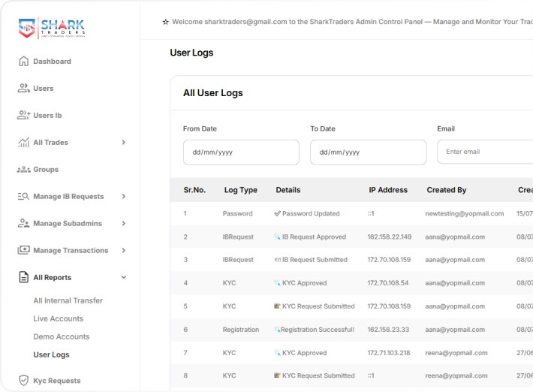The image size is (533, 392).
Task: Click IP address 162.158.23.33
Action: click(388, 330)
